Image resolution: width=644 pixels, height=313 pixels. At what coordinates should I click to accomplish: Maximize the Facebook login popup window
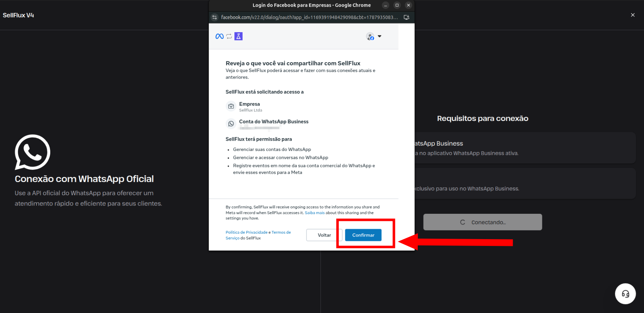[397, 5]
